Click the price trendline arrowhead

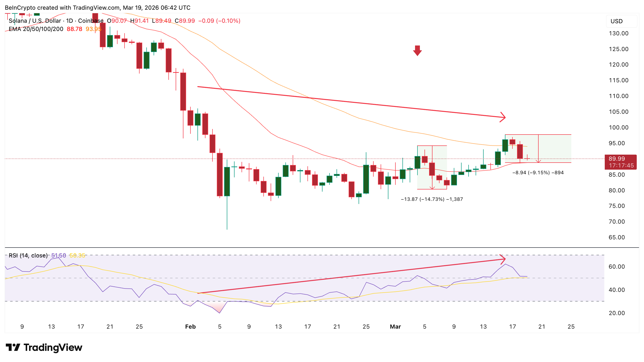tap(503, 117)
